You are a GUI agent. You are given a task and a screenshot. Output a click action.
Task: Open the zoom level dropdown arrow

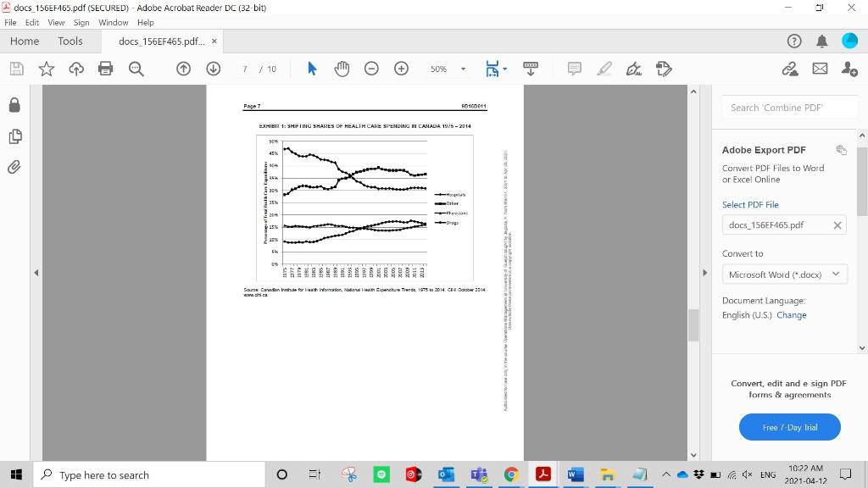coord(464,69)
